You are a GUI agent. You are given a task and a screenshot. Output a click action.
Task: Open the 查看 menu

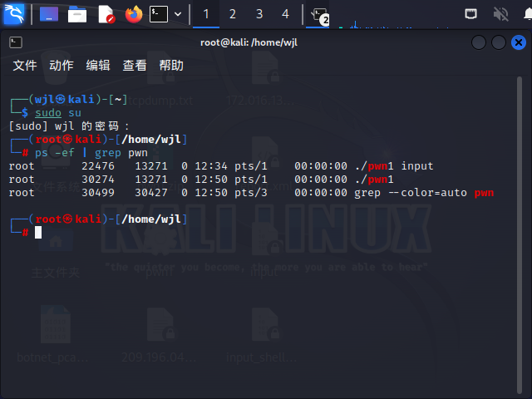tap(135, 66)
